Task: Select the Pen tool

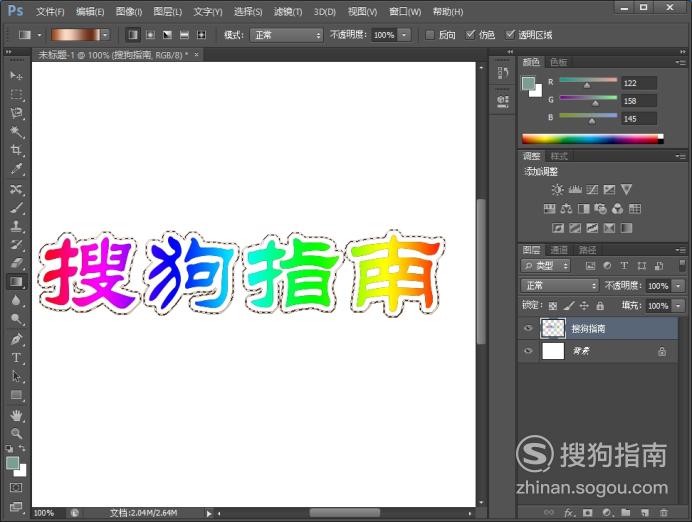Action: pyautogui.click(x=16, y=339)
